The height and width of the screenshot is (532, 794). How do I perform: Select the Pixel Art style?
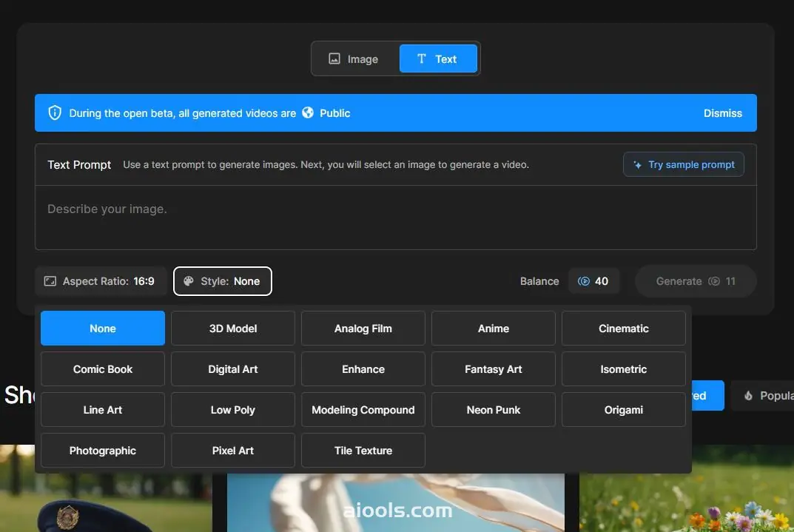233,451
